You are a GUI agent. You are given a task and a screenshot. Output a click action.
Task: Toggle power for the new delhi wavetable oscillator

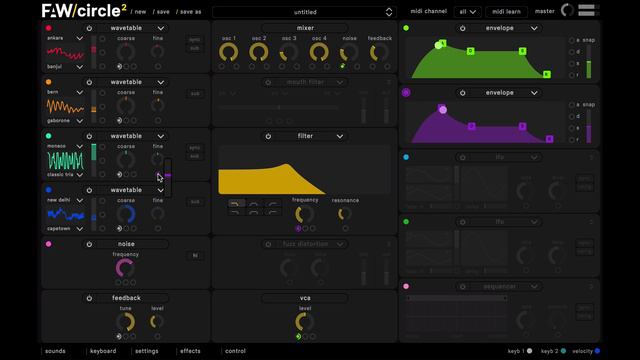point(89,190)
